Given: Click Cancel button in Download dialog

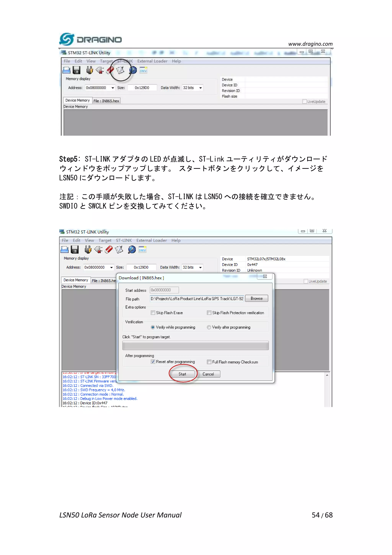Looking at the screenshot, I should coord(208,374).
